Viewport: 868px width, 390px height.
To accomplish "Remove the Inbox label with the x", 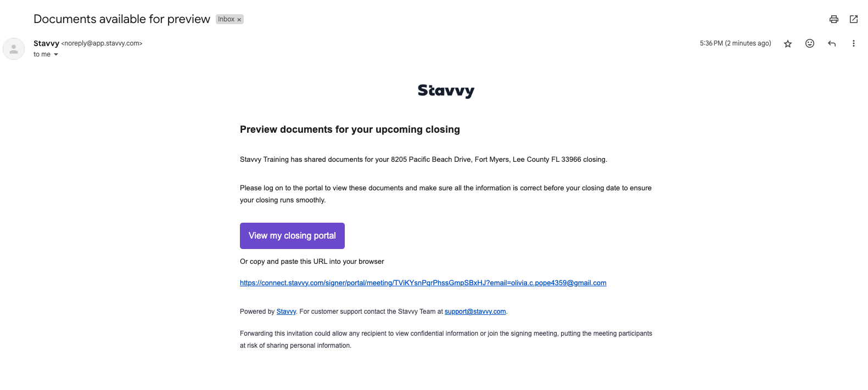I will [239, 20].
